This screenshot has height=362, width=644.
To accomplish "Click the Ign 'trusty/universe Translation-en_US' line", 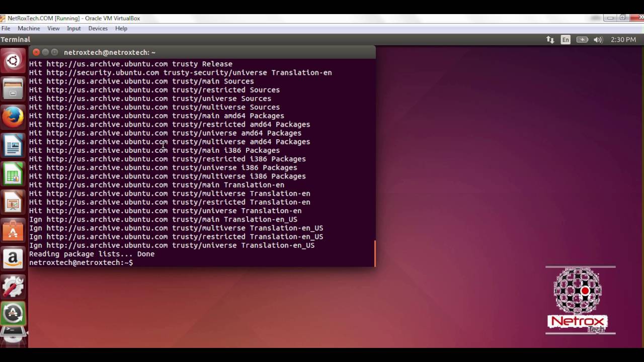I will click(172, 245).
